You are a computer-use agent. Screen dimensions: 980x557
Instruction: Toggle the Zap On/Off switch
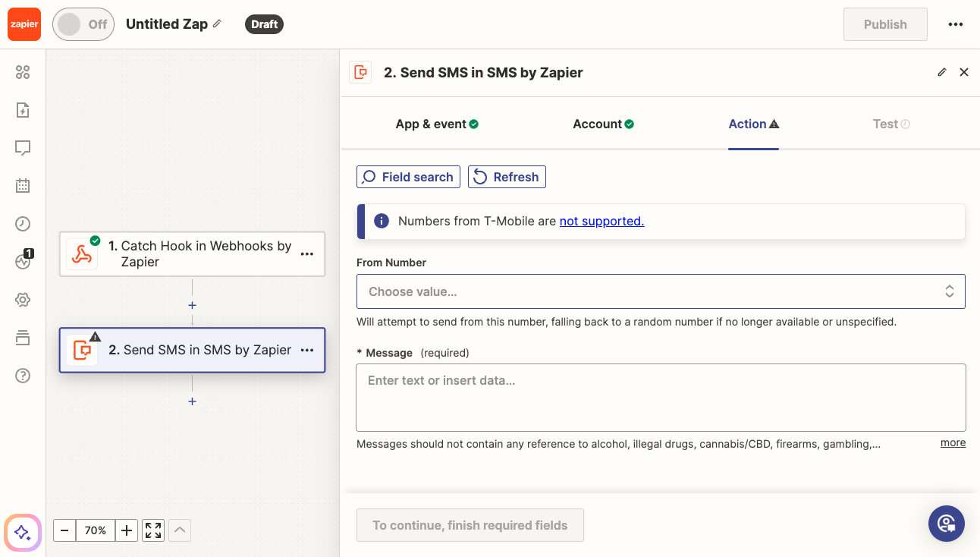(83, 24)
